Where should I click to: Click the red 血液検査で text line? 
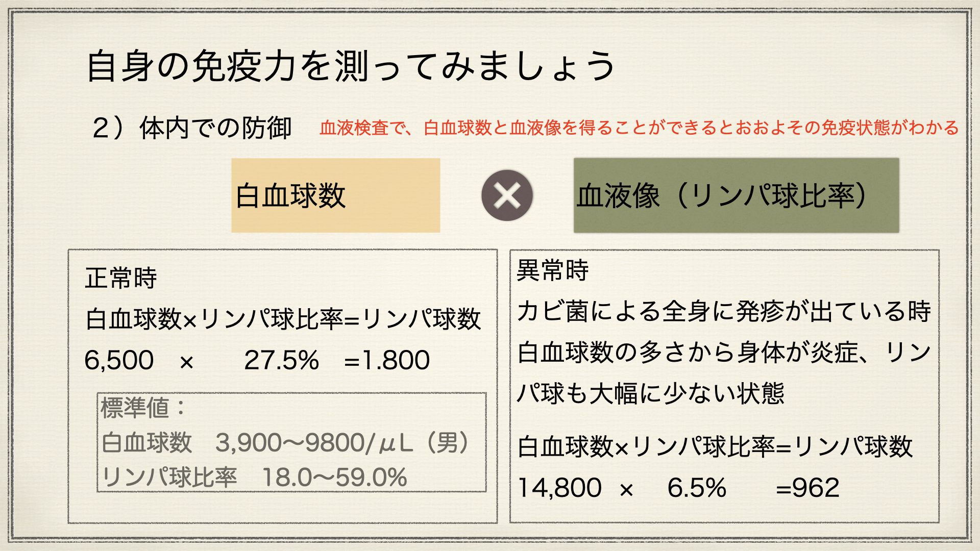pyautogui.click(x=639, y=128)
